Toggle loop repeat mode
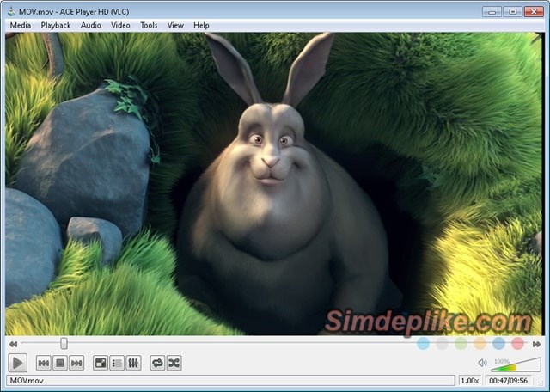The height and width of the screenshot is (392, 550). 157,363
